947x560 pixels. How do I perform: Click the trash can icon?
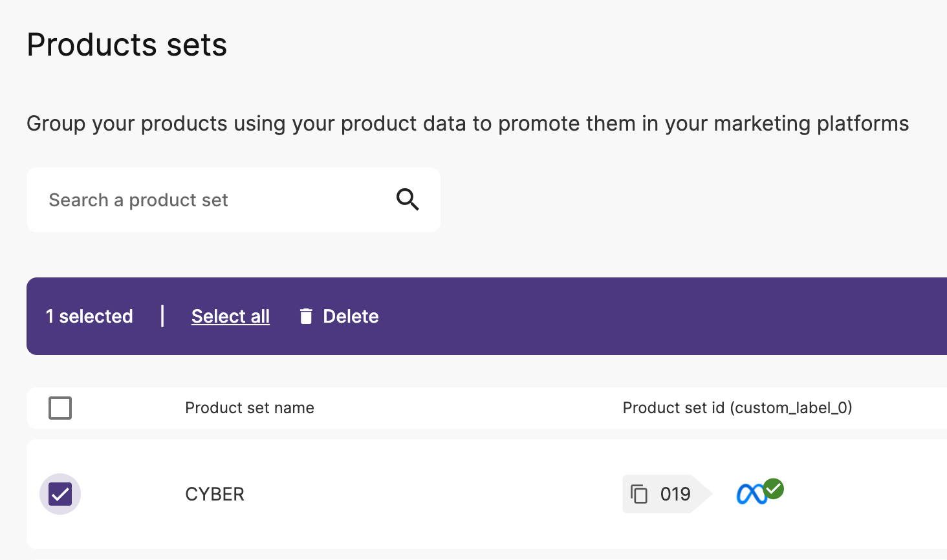306,316
